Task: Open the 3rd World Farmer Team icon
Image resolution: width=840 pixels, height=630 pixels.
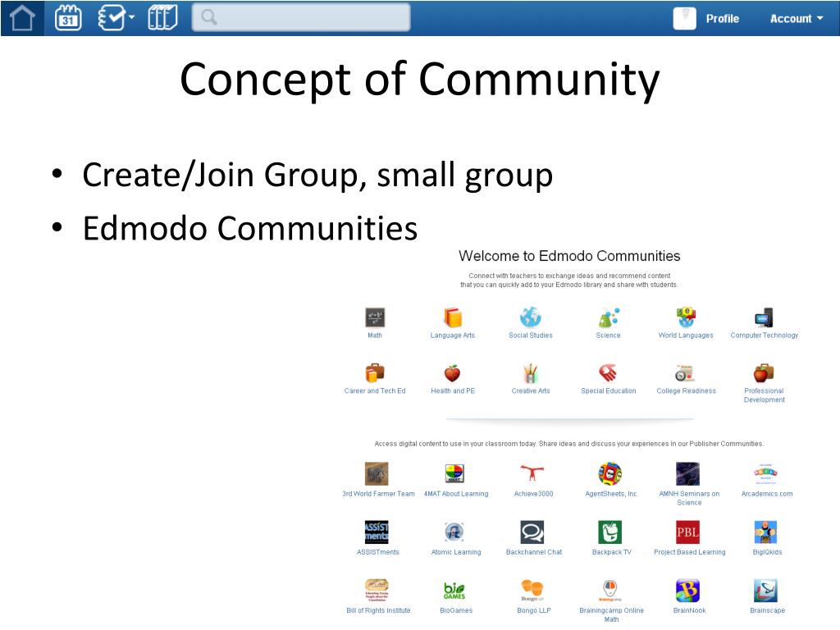Action: pos(377,473)
